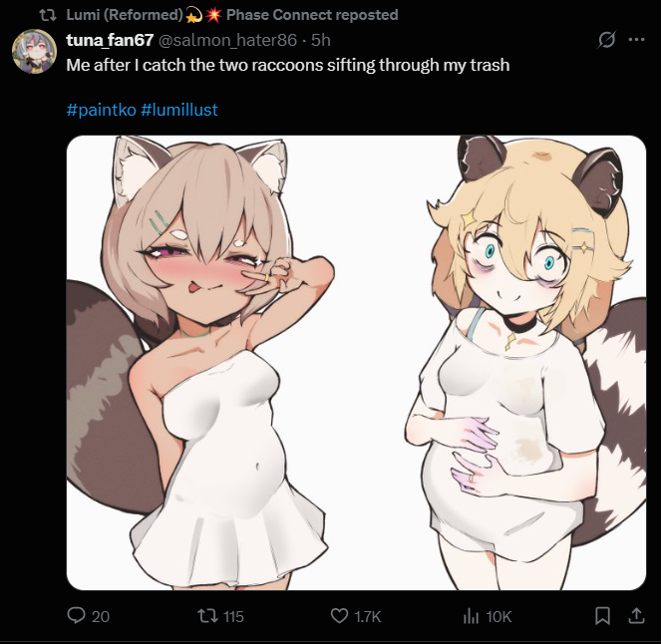Viewport: 661px width, 644px height.
Task: Click the 115 reposts count
Action: click(233, 617)
